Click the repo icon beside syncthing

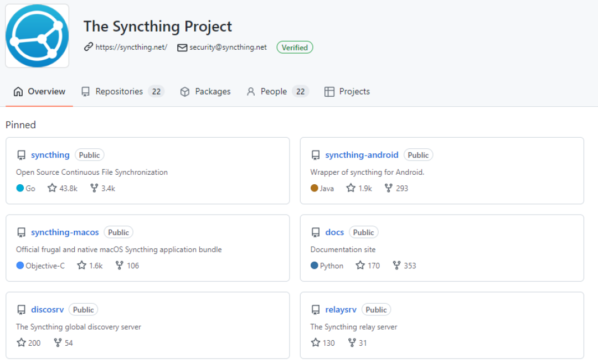(x=22, y=155)
